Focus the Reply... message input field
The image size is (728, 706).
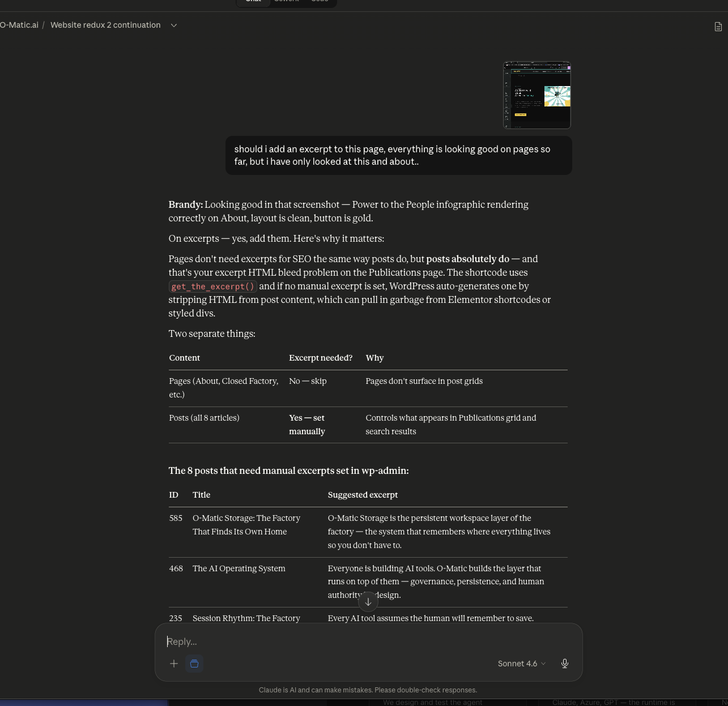pyautogui.click(x=368, y=641)
